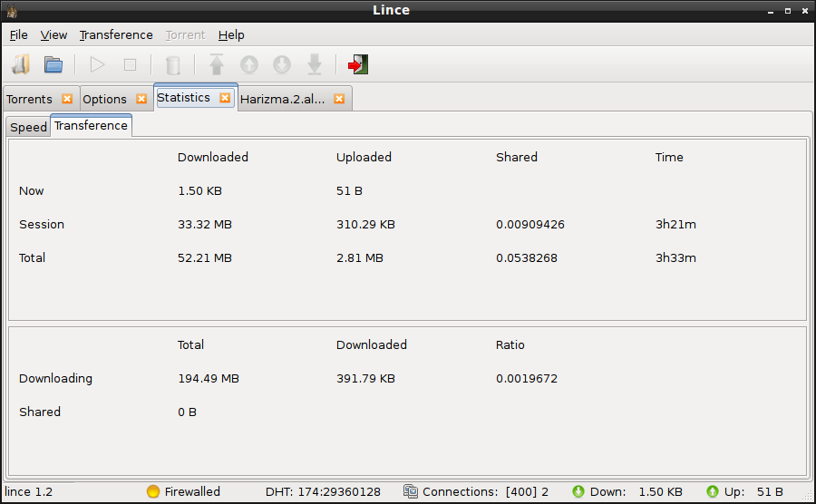Click the Lince application icon in title bar

point(12,10)
